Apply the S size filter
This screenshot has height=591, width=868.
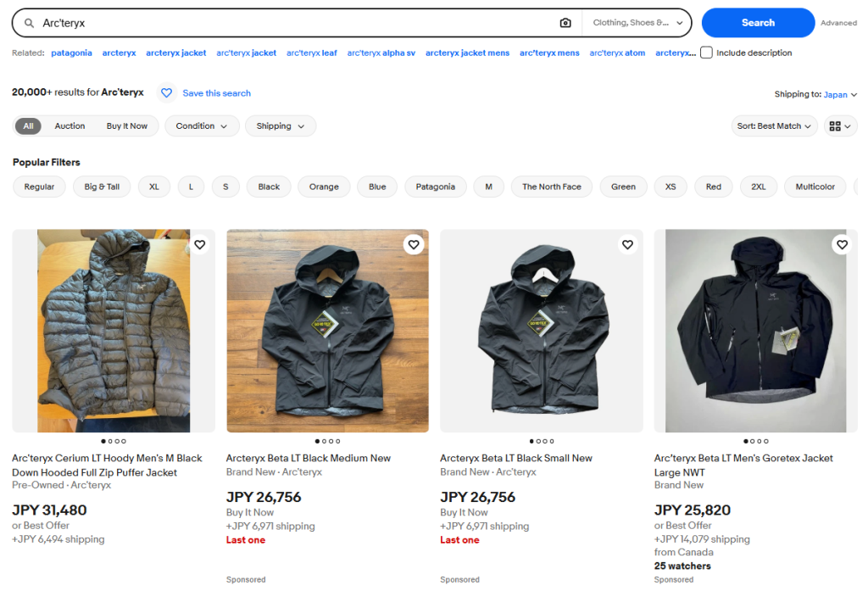click(x=225, y=187)
